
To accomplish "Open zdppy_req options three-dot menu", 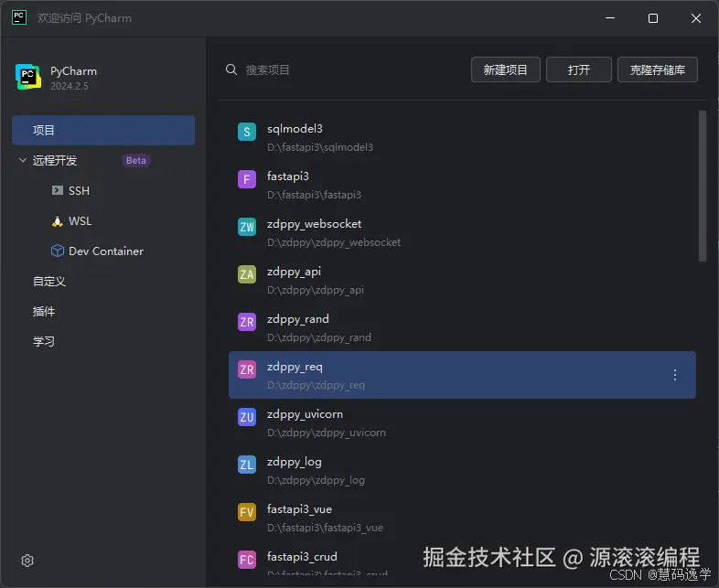I will pyautogui.click(x=675, y=375).
